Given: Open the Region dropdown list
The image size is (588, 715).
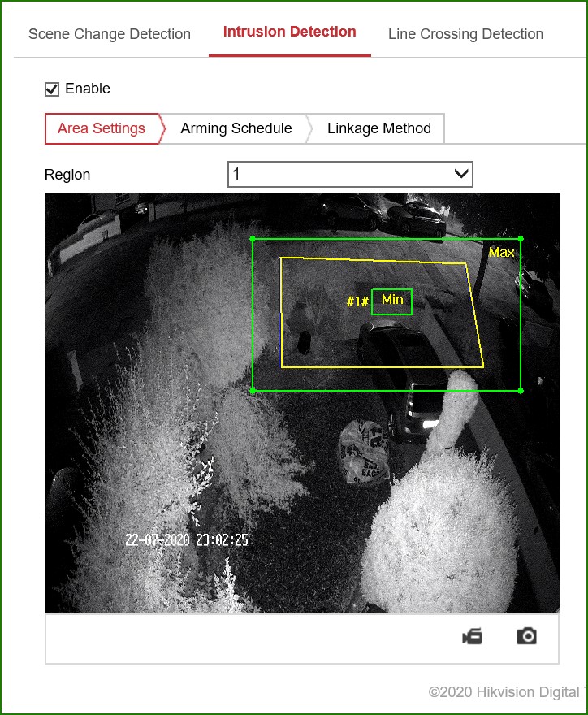Looking at the screenshot, I should pyautogui.click(x=350, y=174).
